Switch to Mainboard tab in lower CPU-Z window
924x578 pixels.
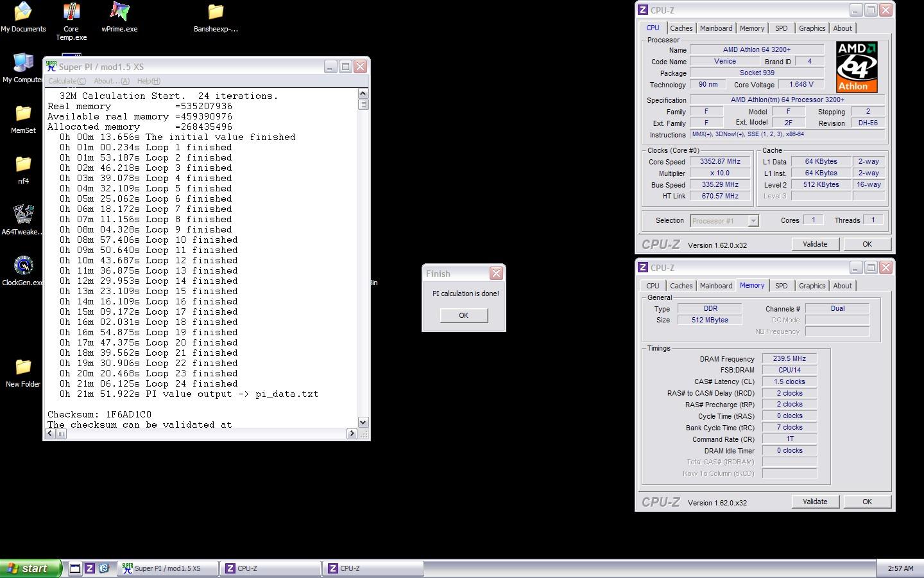(716, 286)
